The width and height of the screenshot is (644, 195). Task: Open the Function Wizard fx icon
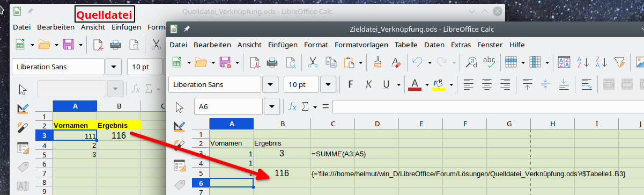(293, 106)
